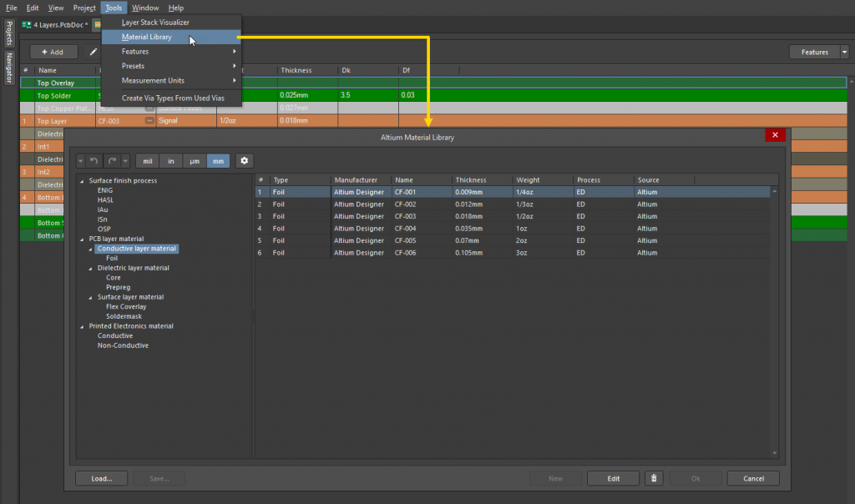Click the 4 Layers.PcbDoc document icon

pos(26,24)
